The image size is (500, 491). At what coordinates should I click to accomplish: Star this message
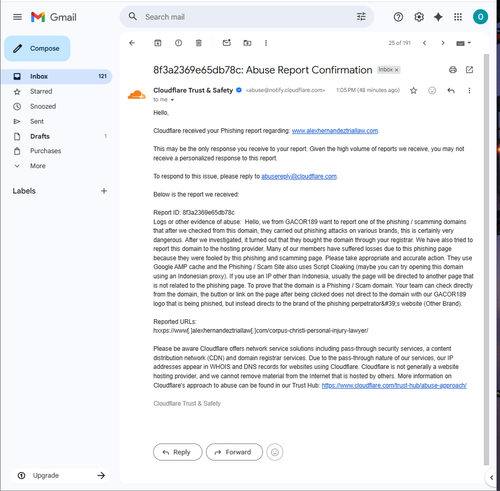(413, 90)
